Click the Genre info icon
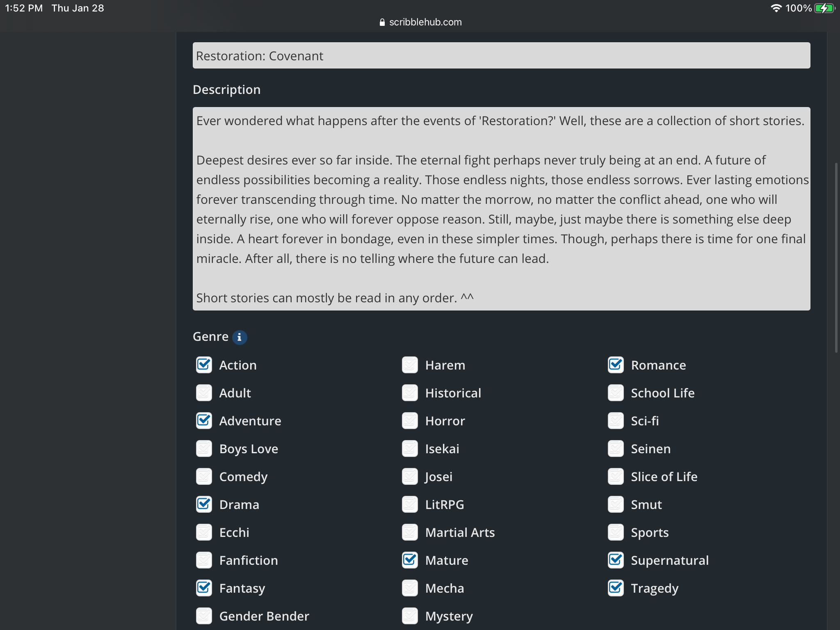The height and width of the screenshot is (630, 840). coord(240,337)
